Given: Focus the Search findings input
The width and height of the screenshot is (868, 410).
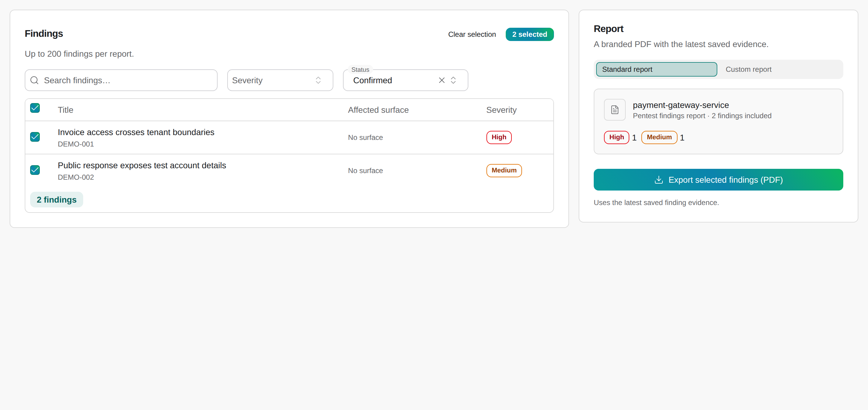Looking at the screenshot, I should click(121, 80).
